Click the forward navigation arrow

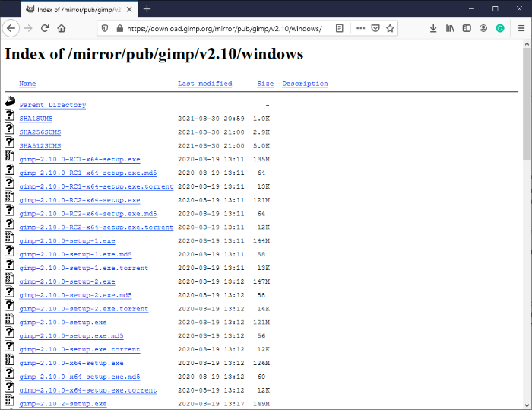click(28, 28)
